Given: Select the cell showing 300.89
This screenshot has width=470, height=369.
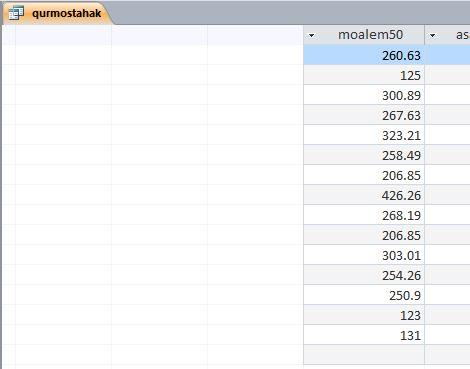Looking at the screenshot, I should [x=364, y=95].
